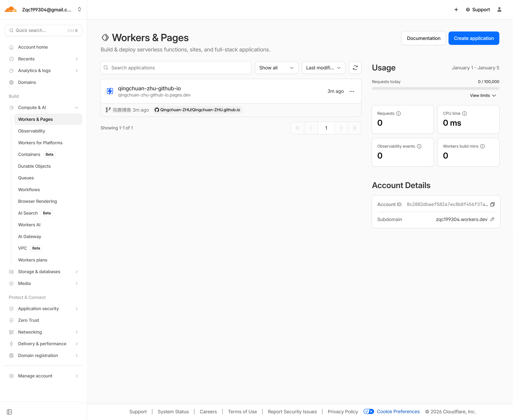
Task: Click the CPU time info icon
Action: point(464,113)
